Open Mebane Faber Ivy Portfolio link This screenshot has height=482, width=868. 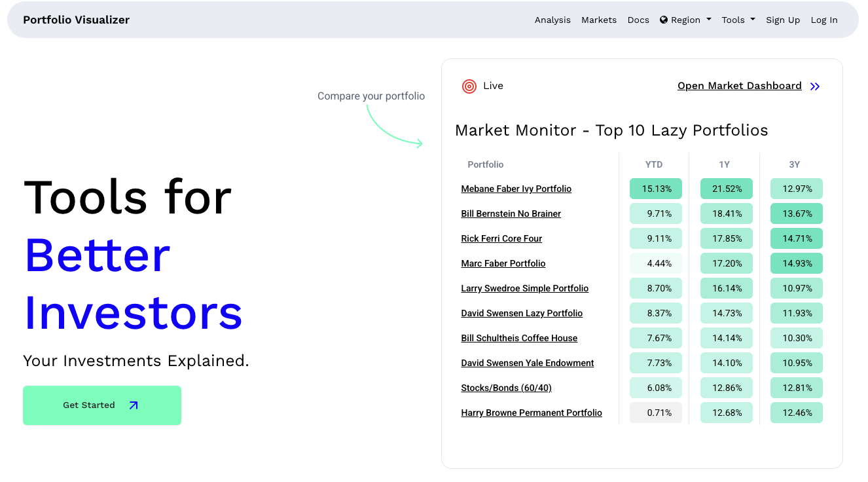coord(516,189)
